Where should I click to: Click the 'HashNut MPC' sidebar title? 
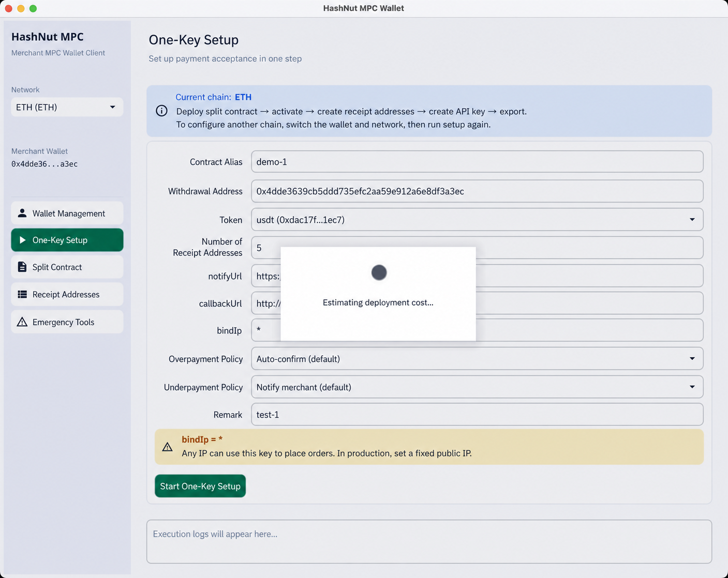click(x=48, y=37)
